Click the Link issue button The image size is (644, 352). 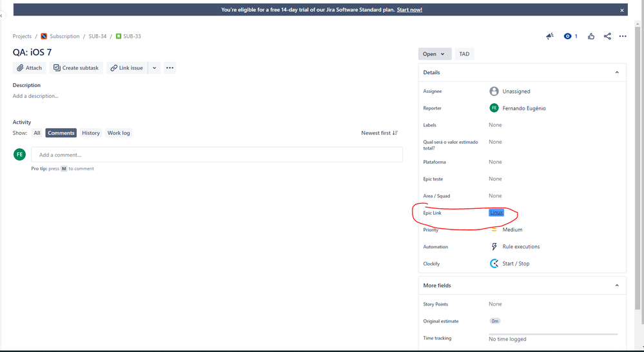tap(127, 68)
